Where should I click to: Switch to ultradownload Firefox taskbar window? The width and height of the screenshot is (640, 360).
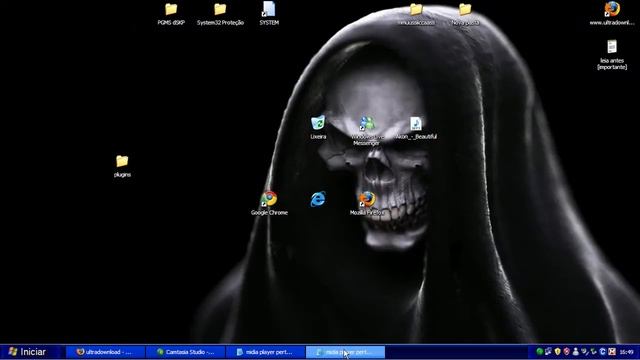pos(105,352)
